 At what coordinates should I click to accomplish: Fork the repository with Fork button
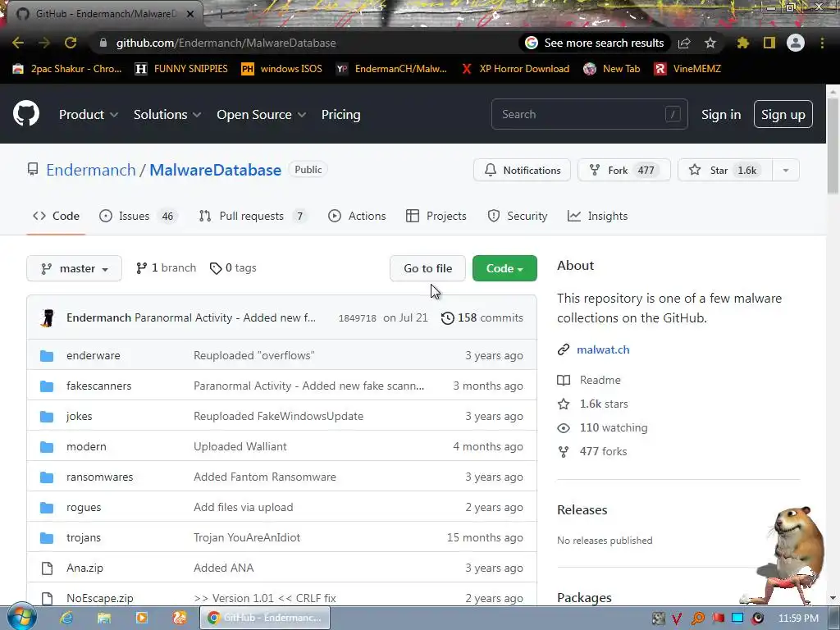pyautogui.click(x=624, y=171)
